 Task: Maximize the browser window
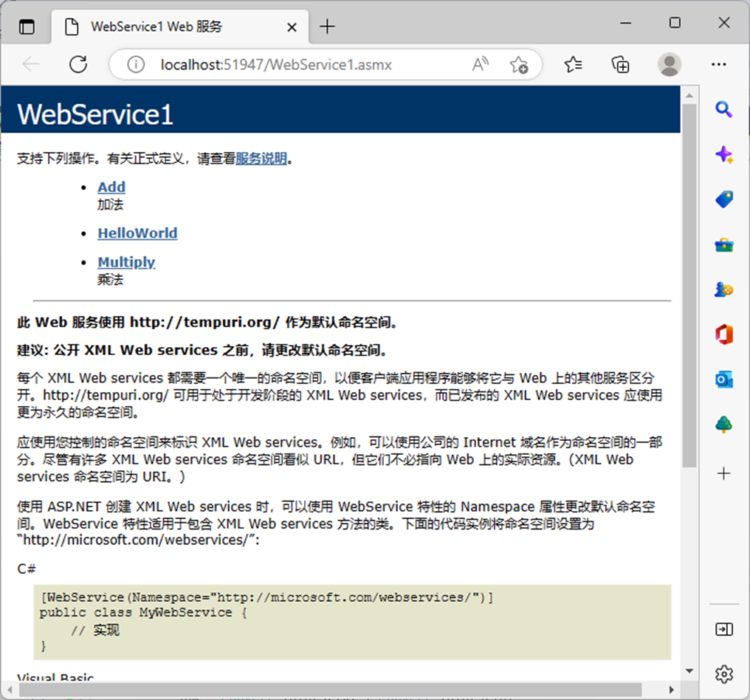point(675,23)
